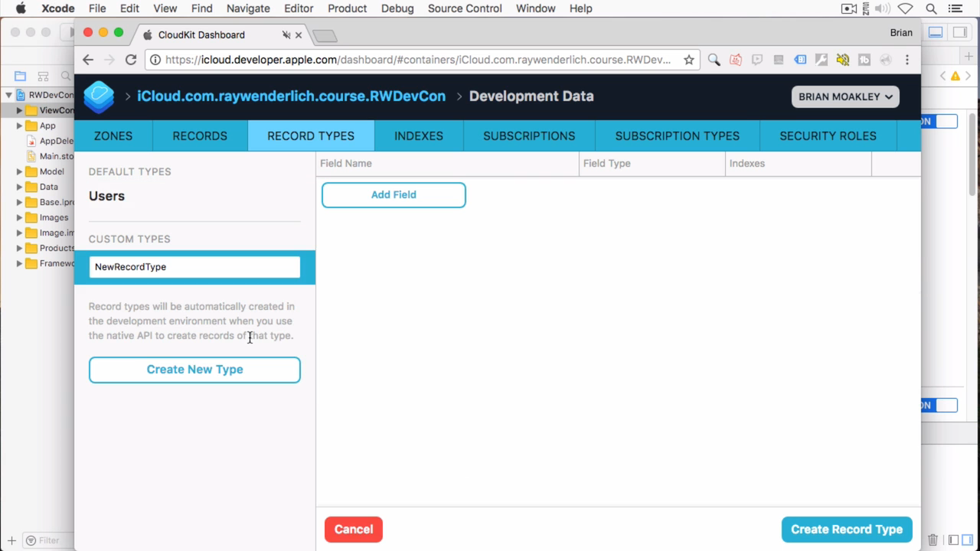Click the NewRecordType name field
The image size is (980, 551).
coord(194,266)
